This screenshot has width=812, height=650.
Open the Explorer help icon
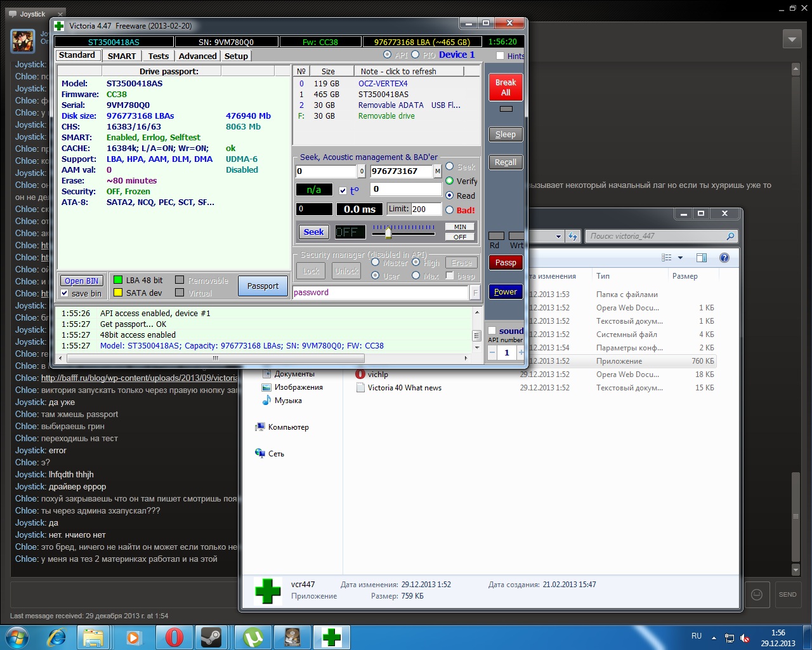[x=724, y=258]
